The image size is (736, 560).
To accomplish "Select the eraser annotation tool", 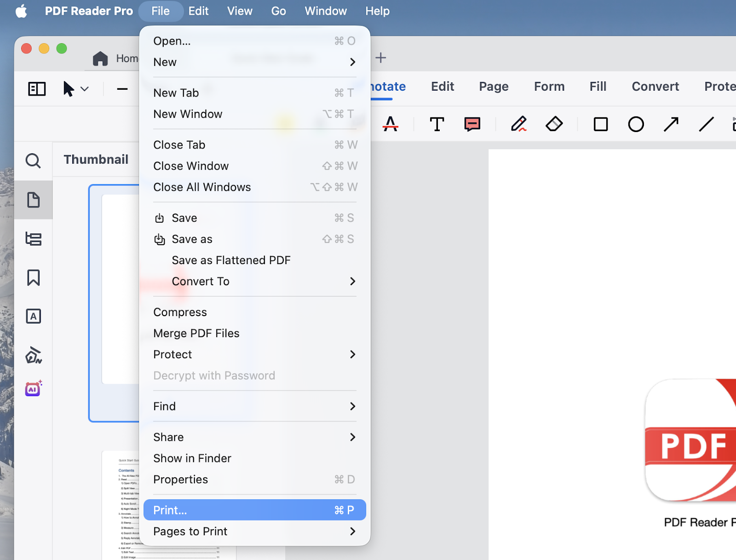I will pos(554,124).
